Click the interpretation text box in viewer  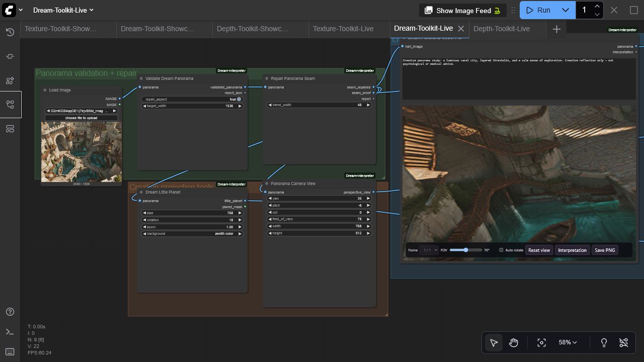pos(519,78)
